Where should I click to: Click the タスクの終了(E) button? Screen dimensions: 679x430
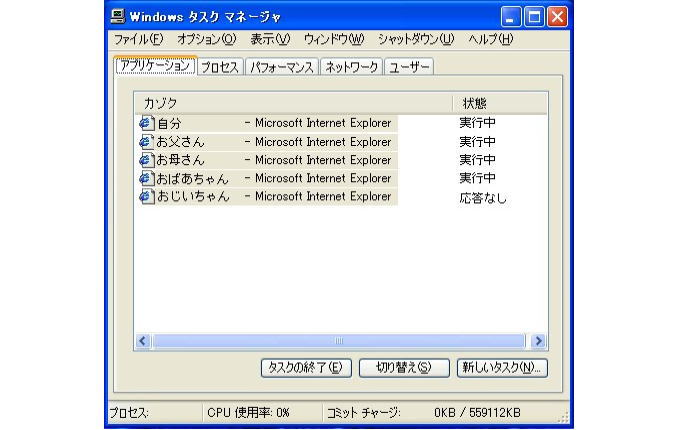tap(306, 368)
